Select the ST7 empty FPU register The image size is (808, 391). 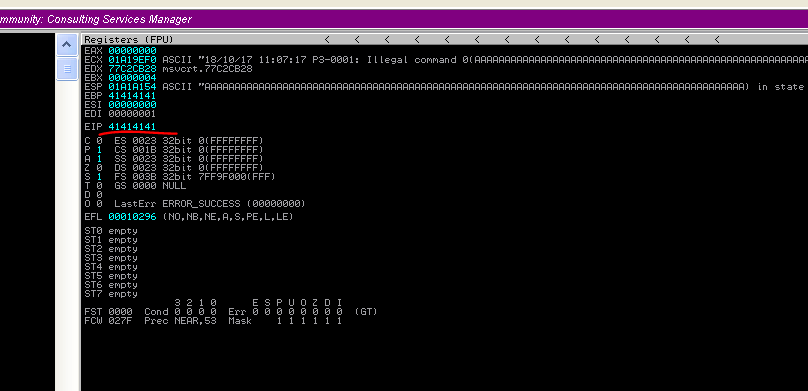pos(111,294)
